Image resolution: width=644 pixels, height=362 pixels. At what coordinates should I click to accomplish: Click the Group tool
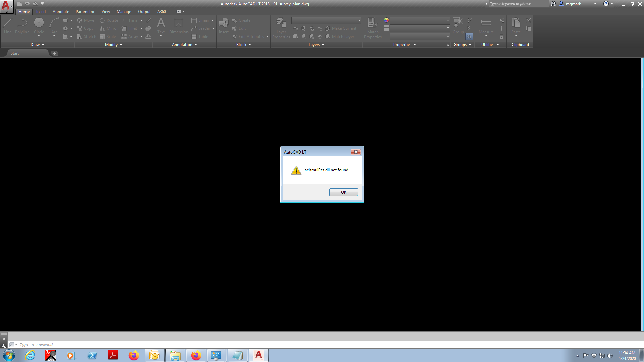click(x=458, y=26)
